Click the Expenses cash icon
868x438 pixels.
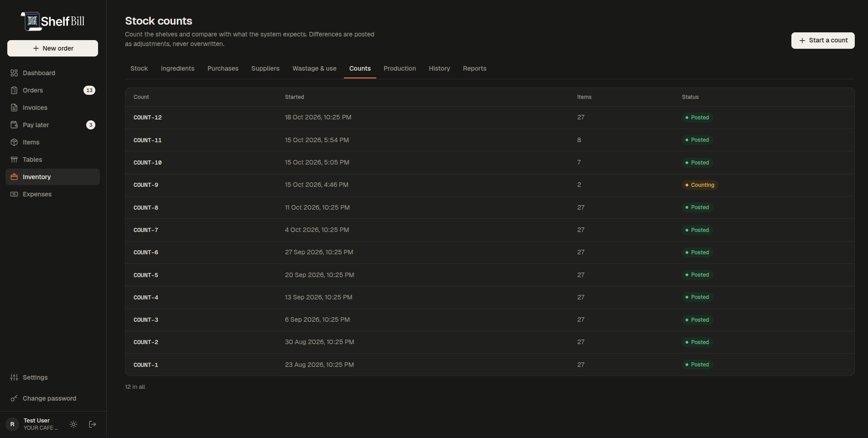point(14,194)
